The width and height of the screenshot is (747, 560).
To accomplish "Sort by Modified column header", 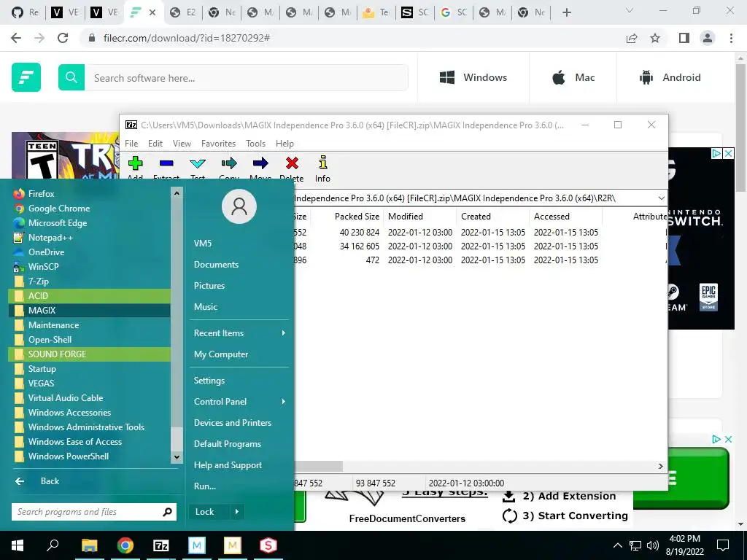I will [x=419, y=216].
